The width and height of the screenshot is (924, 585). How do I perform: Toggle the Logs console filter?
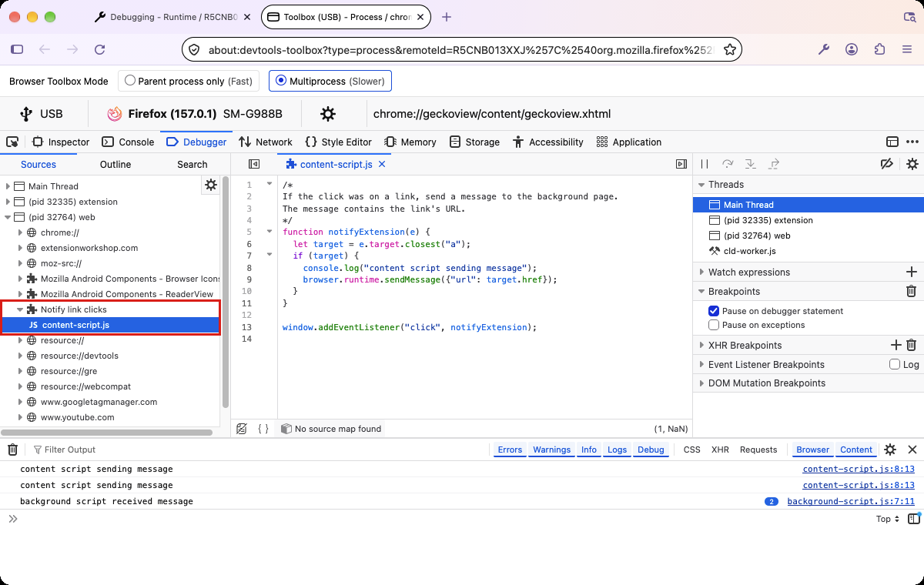click(618, 450)
